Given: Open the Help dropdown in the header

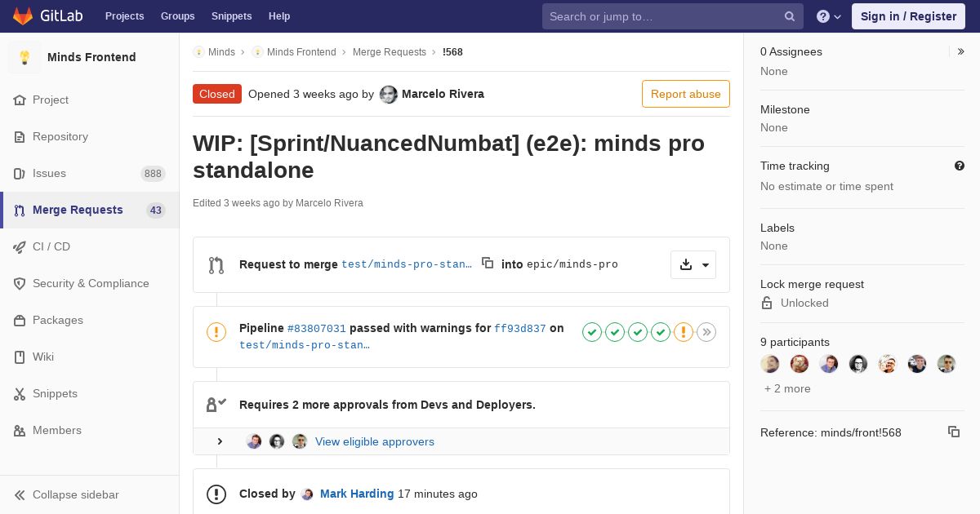Looking at the screenshot, I should 829,16.
